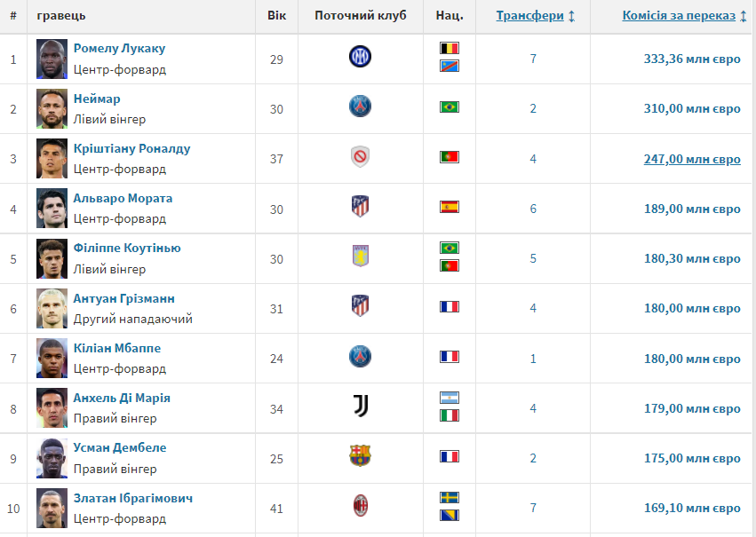Screen dimensions: 756x537
Task: Click Juventus logo in Di María's row
Action: click(x=360, y=407)
